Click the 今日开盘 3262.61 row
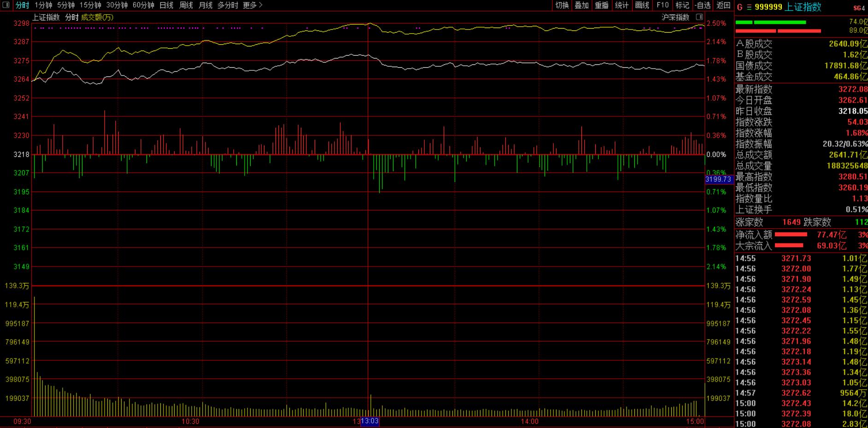 tap(801, 100)
